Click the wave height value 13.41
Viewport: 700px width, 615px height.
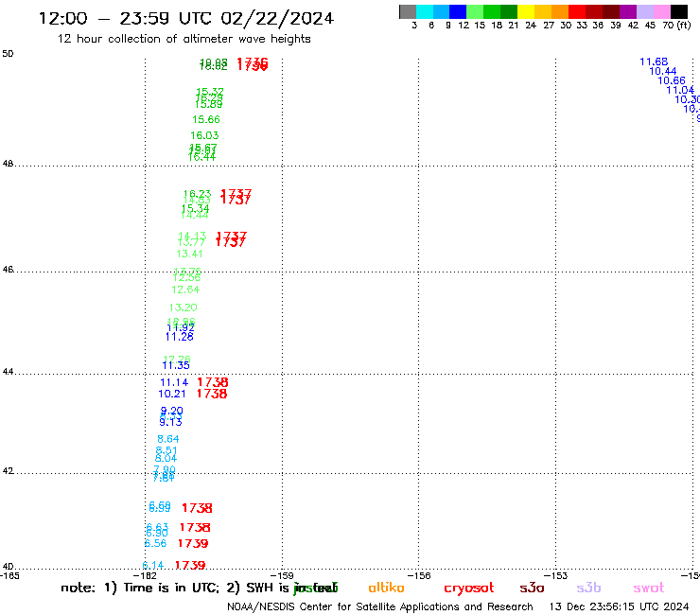pos(190,255)
